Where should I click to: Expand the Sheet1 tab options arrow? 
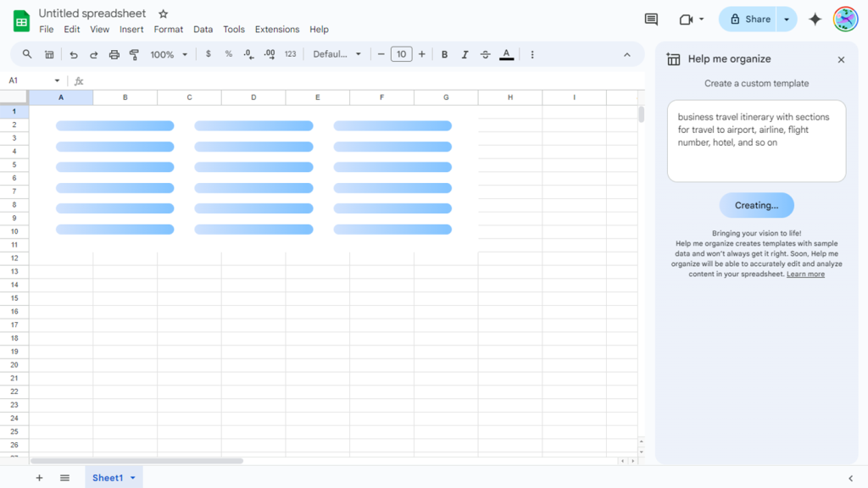[133, 478]
